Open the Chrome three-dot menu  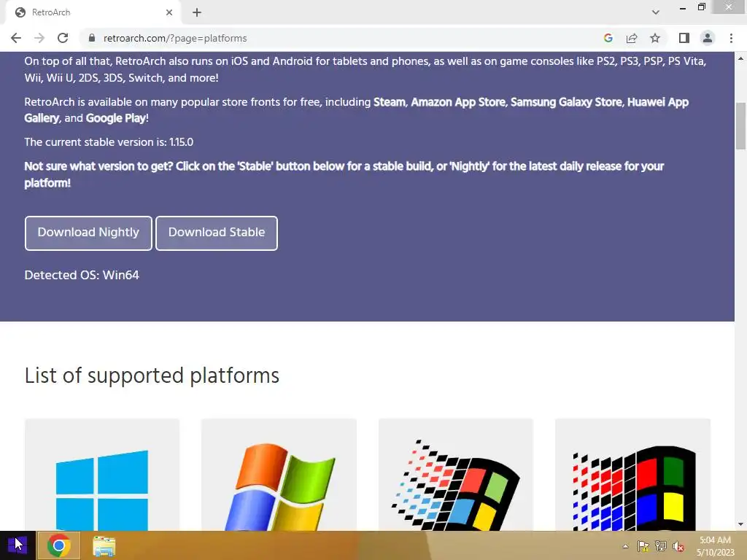click(731, 38)
